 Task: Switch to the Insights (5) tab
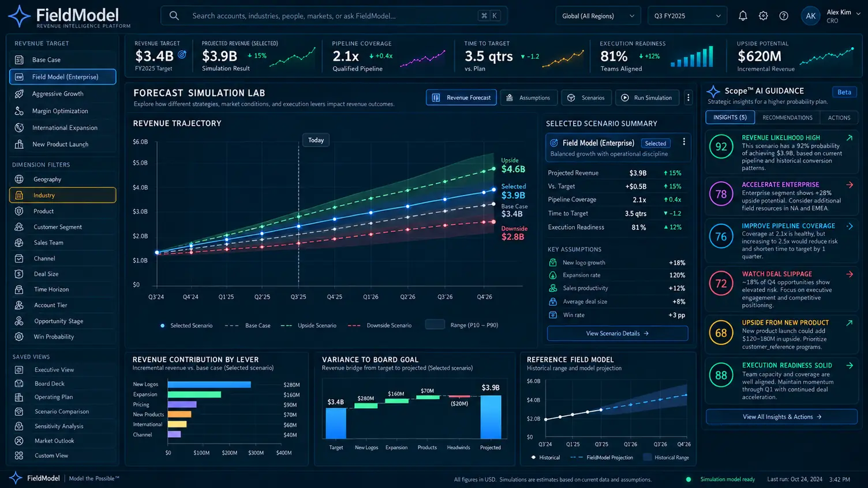[730, 117]
